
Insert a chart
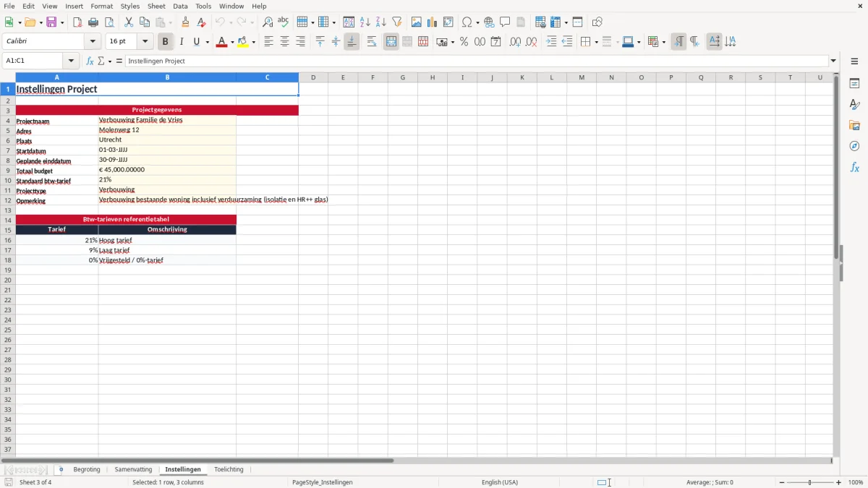pyautogui.click(x=433, y=22)
